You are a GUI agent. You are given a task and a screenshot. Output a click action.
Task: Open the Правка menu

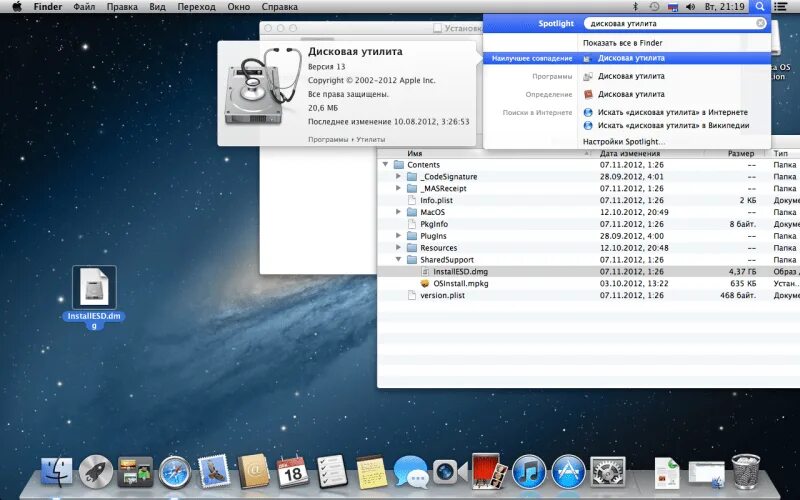(x=122, y=7)
